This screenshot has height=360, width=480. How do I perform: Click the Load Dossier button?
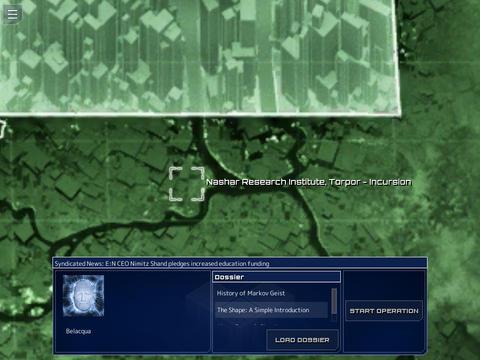302,340
